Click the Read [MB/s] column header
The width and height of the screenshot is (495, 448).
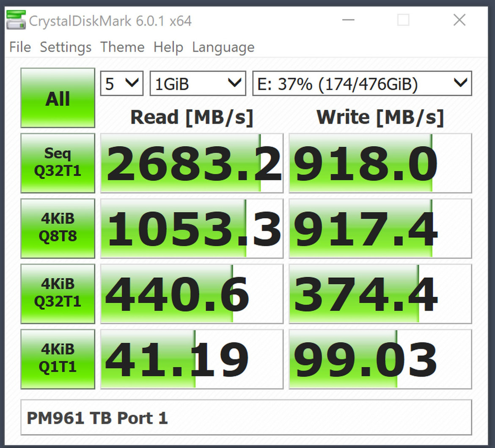[x=192, y=118]
